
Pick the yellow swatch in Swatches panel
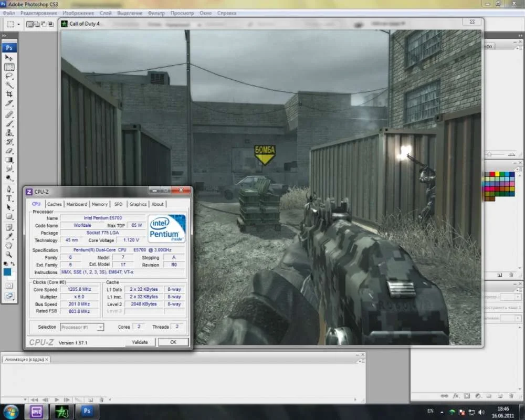497,174
